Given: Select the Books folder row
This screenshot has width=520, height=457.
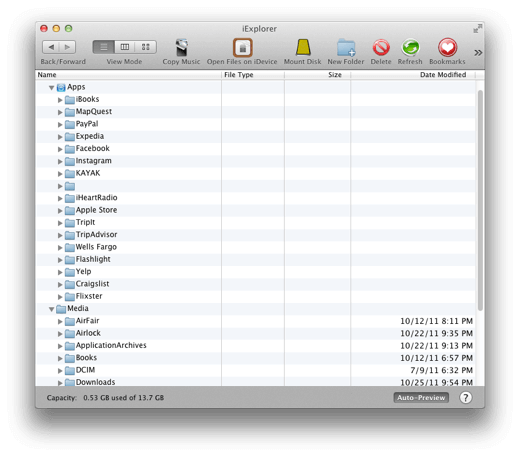Looking at the screenshot, I should [x=256, y=358].
